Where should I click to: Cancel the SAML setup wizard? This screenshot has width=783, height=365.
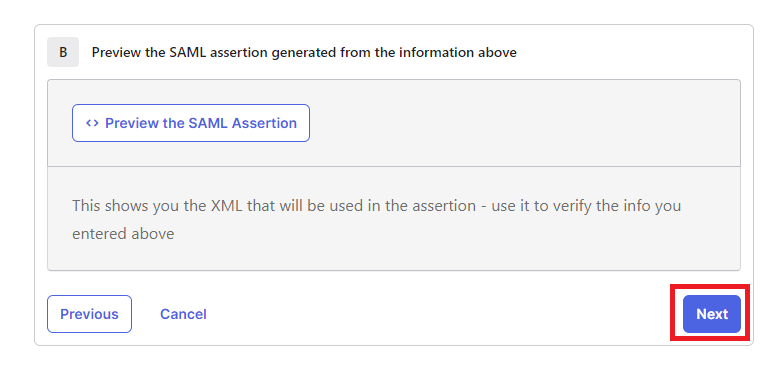183,314
